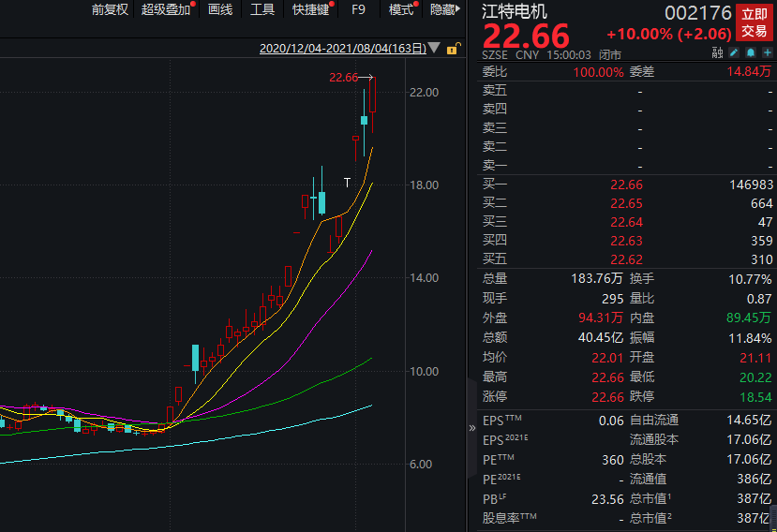Open the 模式 mode menu
The image size is (777, 532).
click(401, 9)
